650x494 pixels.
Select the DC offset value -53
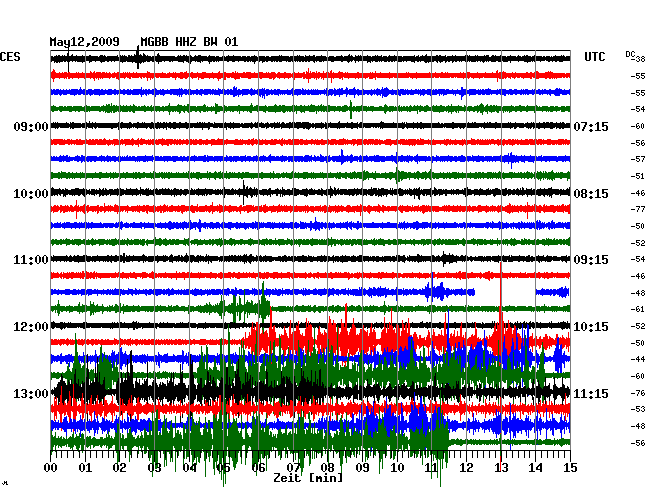pos(638,409)
